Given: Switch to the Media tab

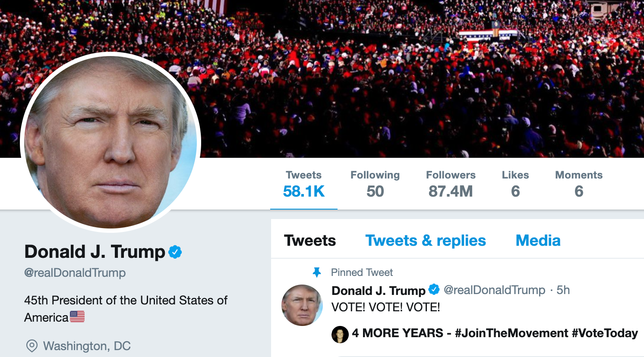Looking at the screenshot, I should click(538, 241).
